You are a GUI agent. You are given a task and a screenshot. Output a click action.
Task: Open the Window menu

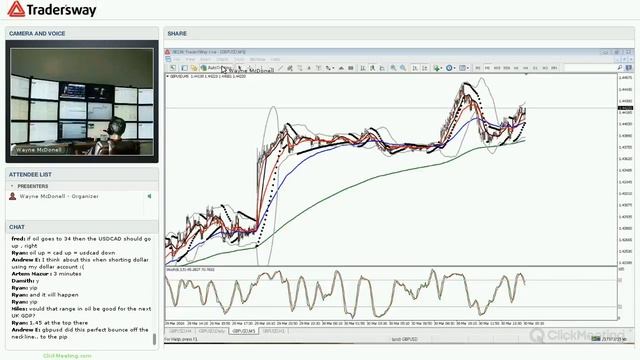pos(258,60)
